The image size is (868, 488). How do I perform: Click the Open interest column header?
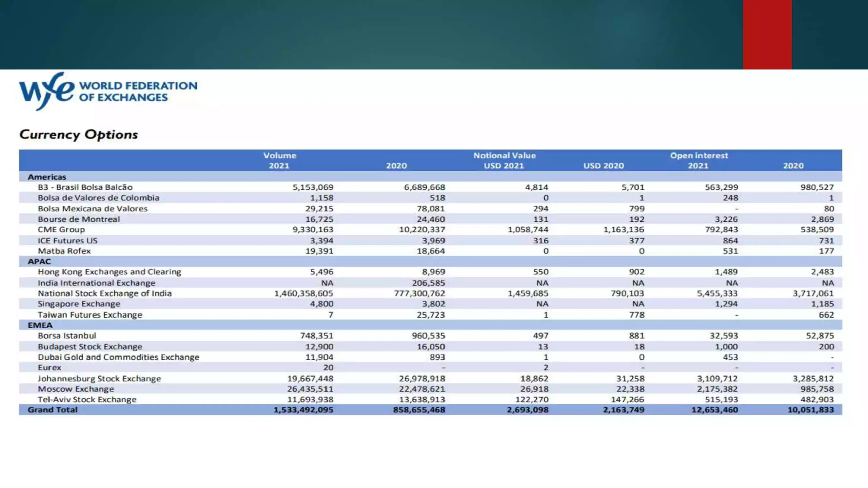pyautogui.click(x=699, y=156)
